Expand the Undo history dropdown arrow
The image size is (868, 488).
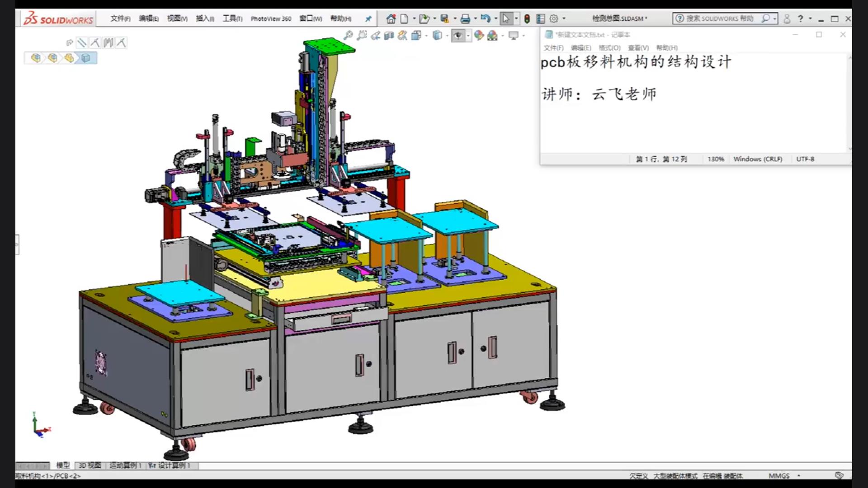coord(496,19)
